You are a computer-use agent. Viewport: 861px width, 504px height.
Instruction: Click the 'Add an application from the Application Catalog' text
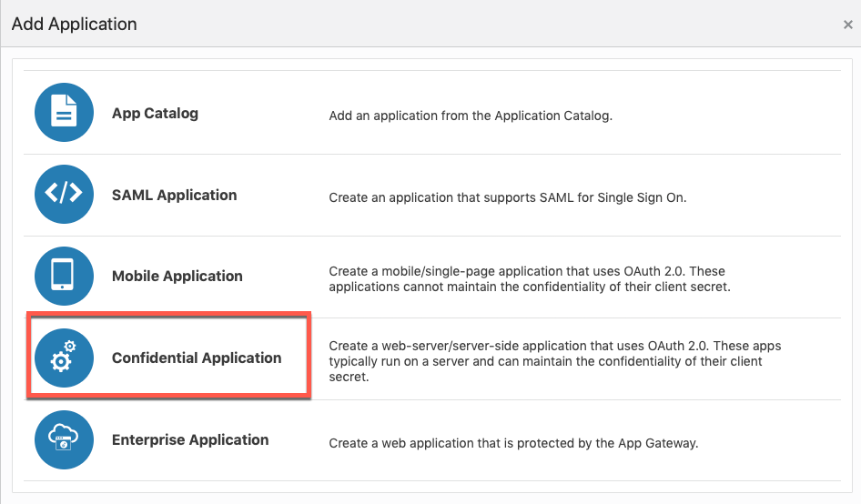(471, 116)
